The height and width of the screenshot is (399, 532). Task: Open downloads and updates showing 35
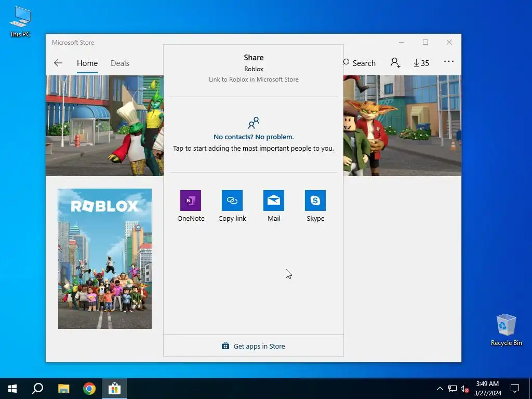click(x=421, y=63)
